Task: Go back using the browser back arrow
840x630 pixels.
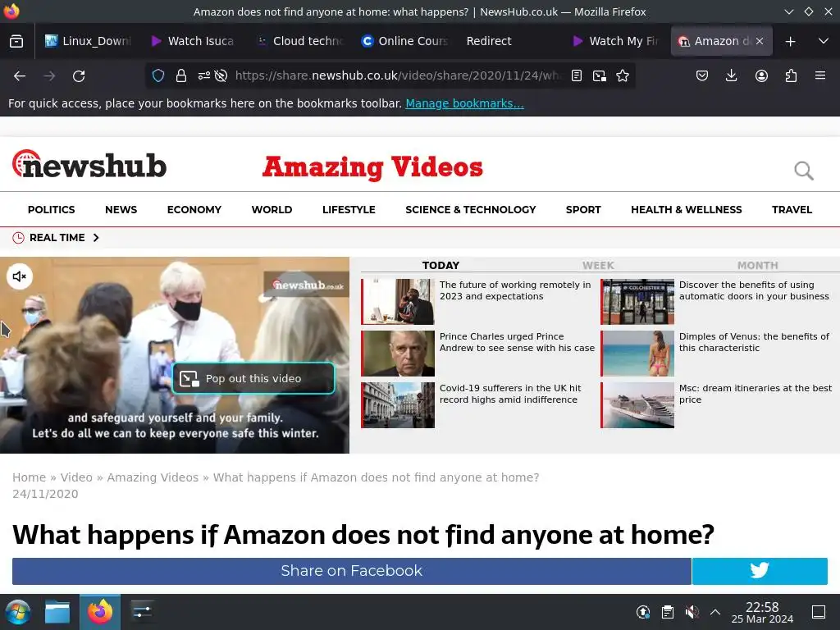Action: tap(20, 76)
